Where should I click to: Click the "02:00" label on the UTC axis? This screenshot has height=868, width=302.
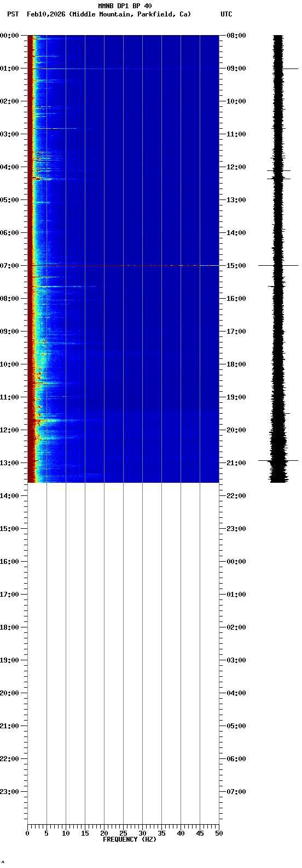click(236, 627)
